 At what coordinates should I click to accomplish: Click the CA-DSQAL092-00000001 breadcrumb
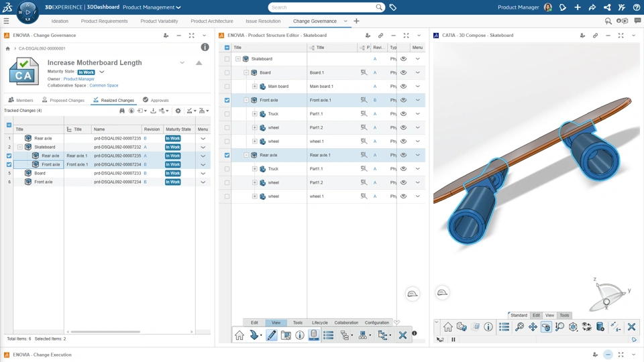click(42, 48)
